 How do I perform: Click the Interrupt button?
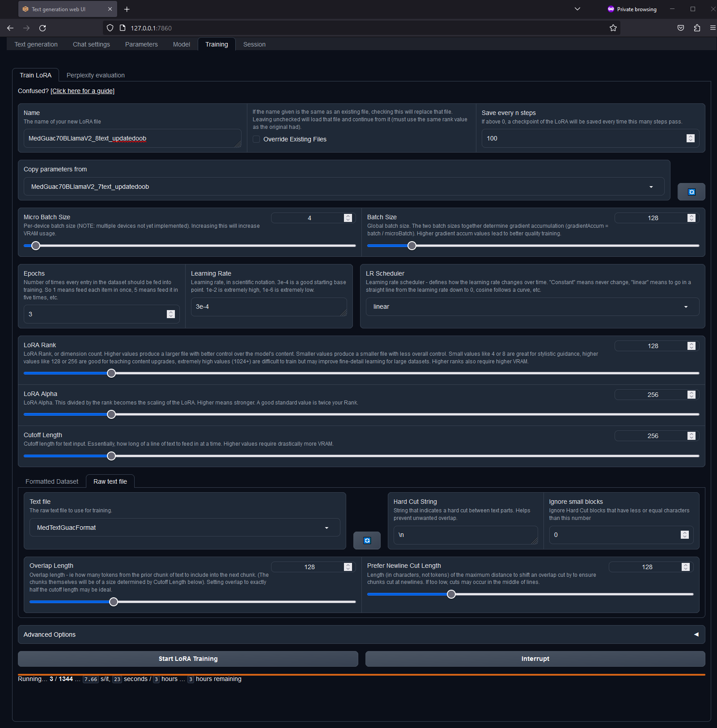535,659
